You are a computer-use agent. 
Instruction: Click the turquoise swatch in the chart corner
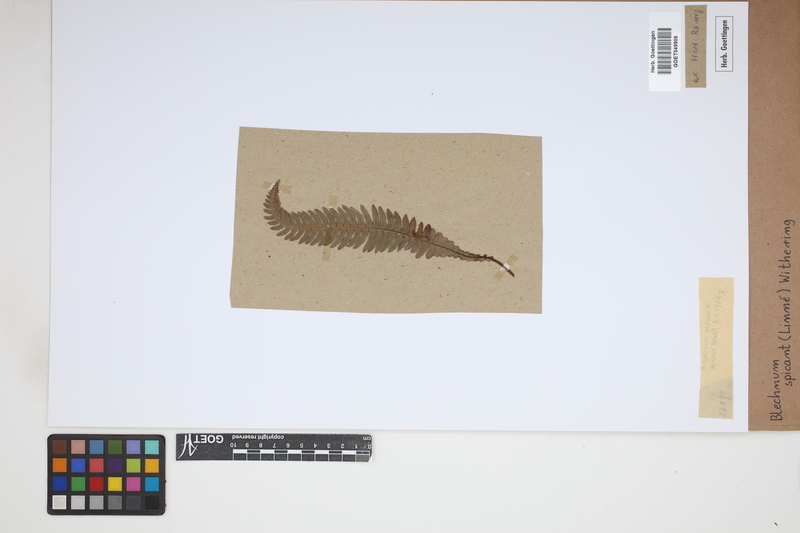click(151, 447)
